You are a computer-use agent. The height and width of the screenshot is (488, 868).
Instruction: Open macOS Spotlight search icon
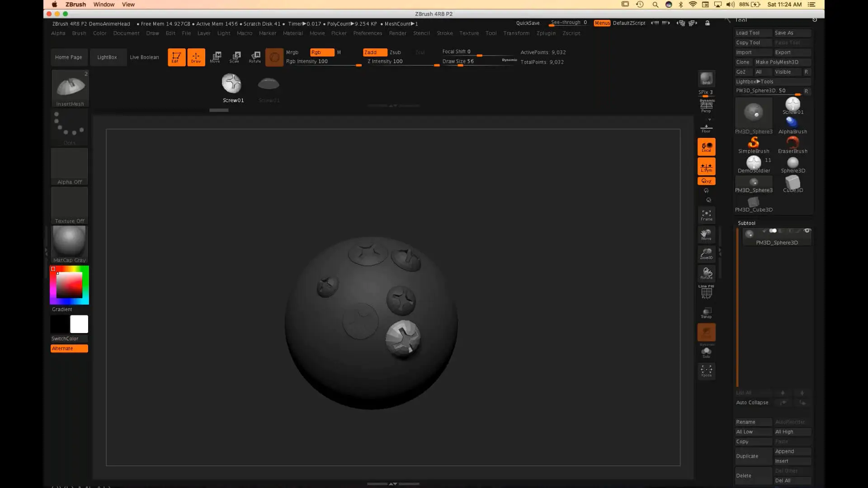point(655,5)
